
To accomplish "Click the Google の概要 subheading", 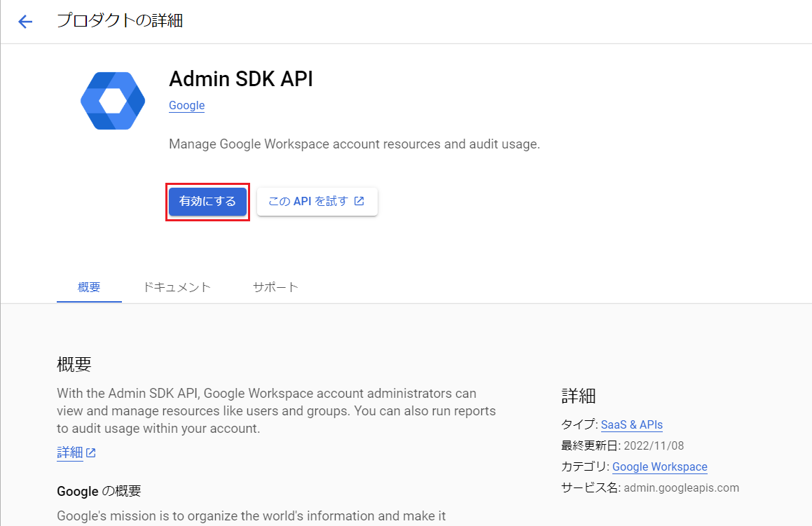I will pyautogui.click(x=99, y=491).
